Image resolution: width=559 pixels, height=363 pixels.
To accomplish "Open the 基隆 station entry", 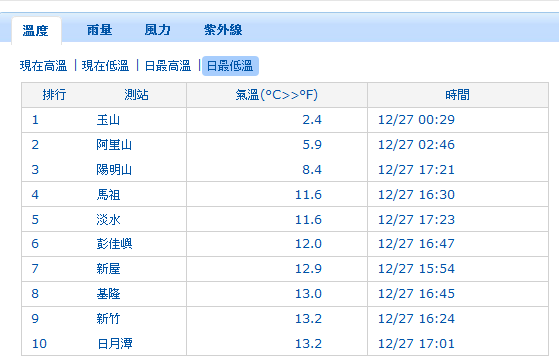I will (x=108, y=294).
